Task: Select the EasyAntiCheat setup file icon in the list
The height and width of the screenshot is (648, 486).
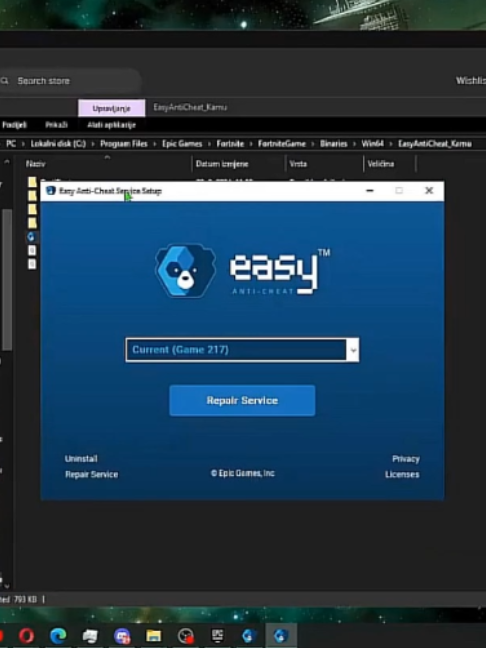Action: (31, 237)
